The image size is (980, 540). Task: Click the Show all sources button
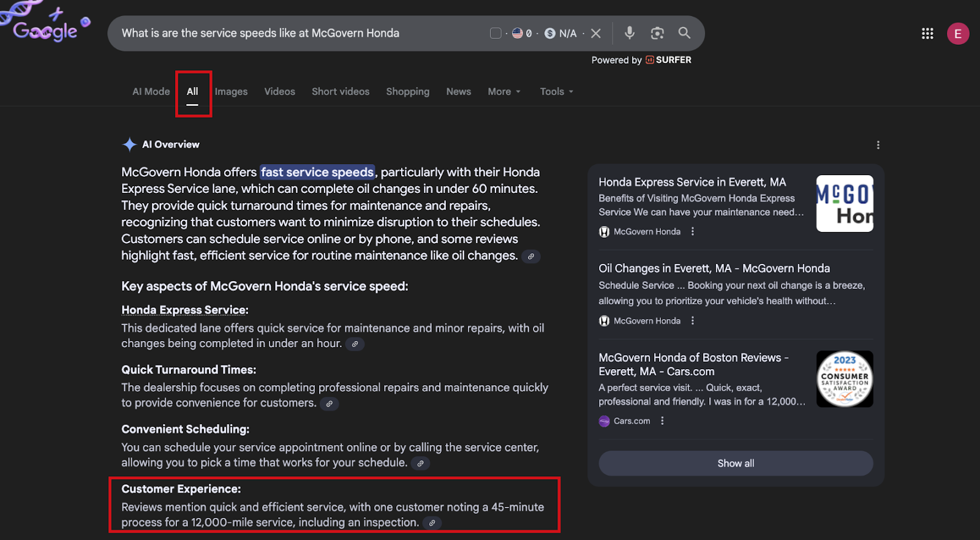click(736, 463)
